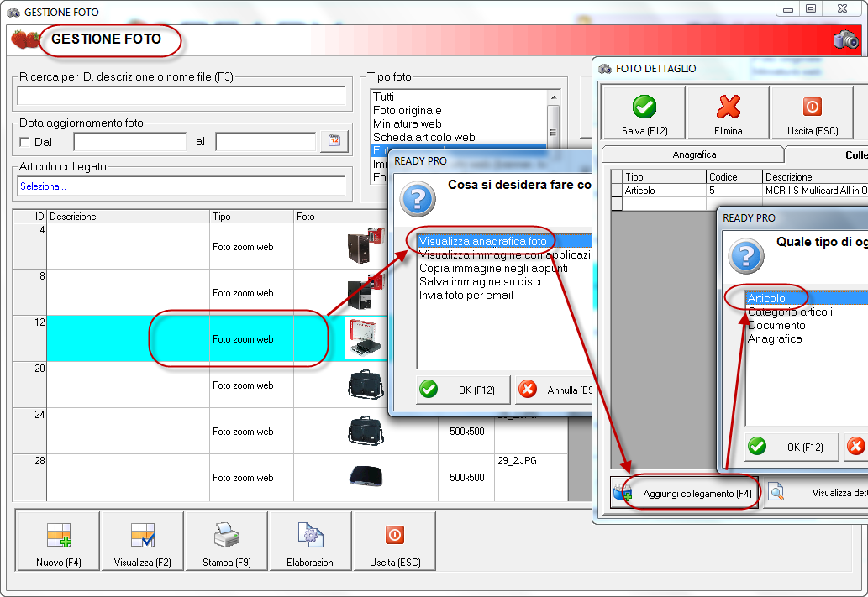Switch to the Anagrafica tab

click(x=693, y=155)
